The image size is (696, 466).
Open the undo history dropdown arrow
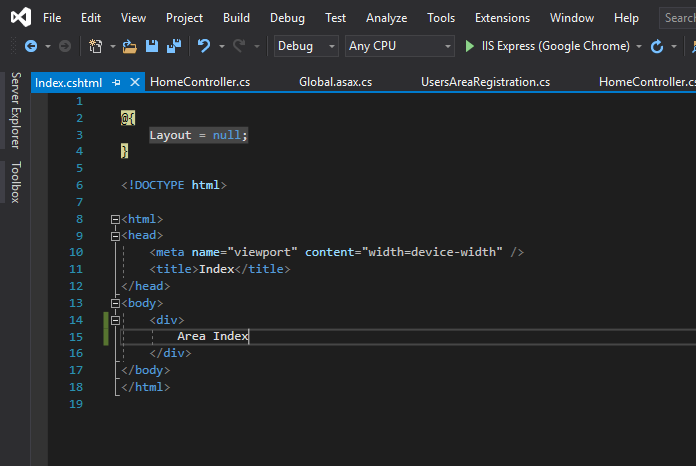221,46
